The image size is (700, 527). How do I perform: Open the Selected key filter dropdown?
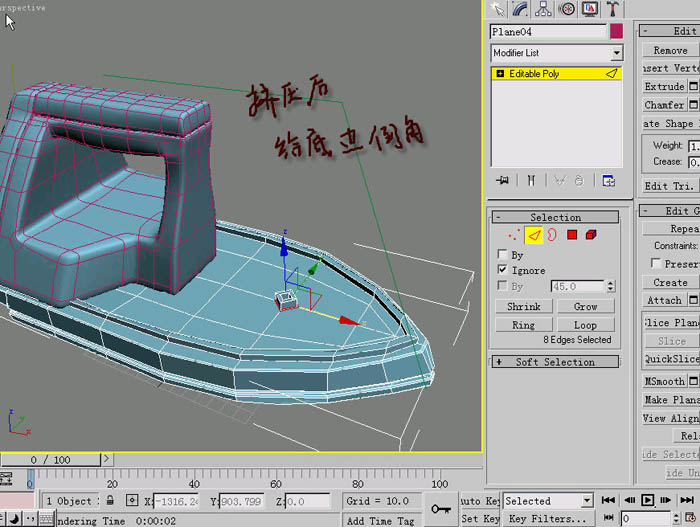tap(548, 501)
